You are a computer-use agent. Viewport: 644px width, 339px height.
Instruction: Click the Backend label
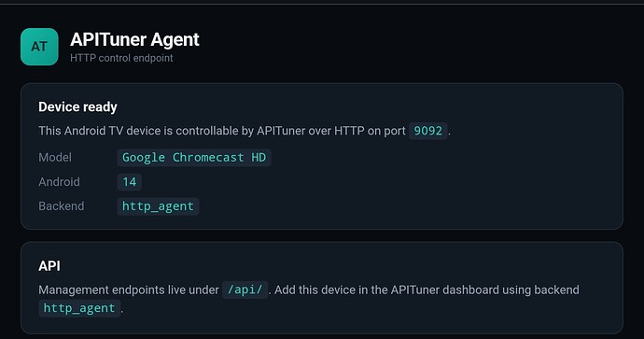coord(62,205)
